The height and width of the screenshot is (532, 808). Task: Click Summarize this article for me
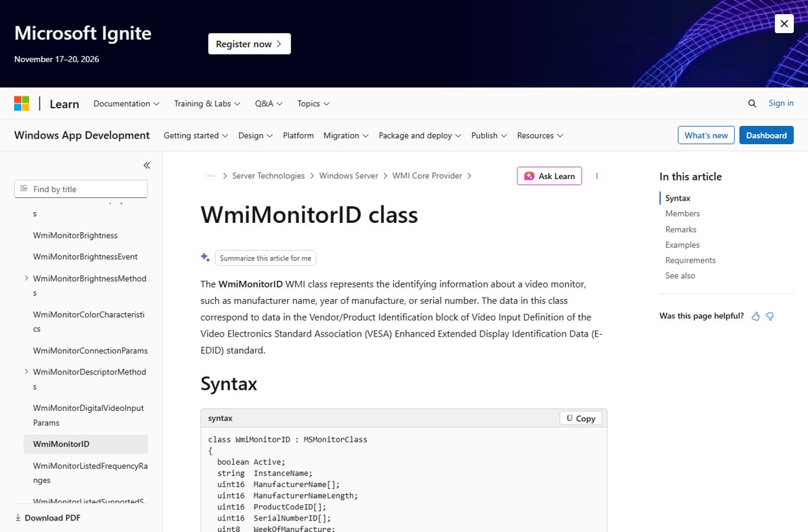pyautogui.click(x=265, y=258)
